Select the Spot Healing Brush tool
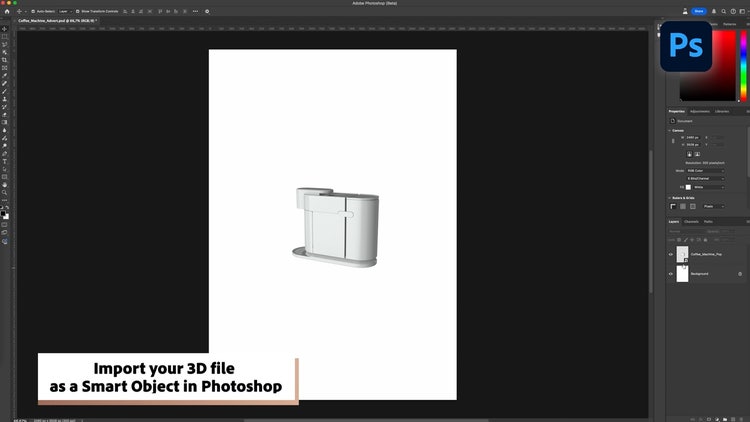Screen dimensions: 750x422 point(5,83)
